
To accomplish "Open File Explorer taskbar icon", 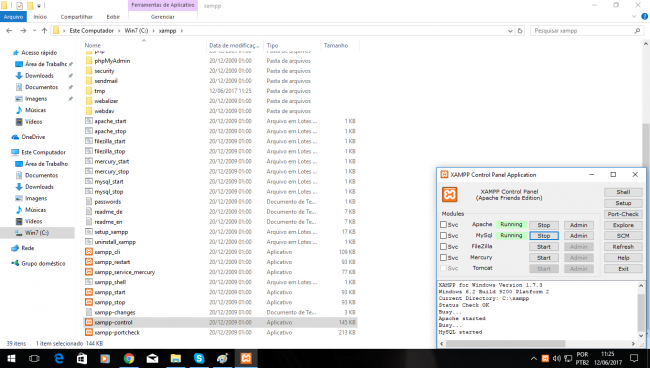I will [x=176, y=358].
